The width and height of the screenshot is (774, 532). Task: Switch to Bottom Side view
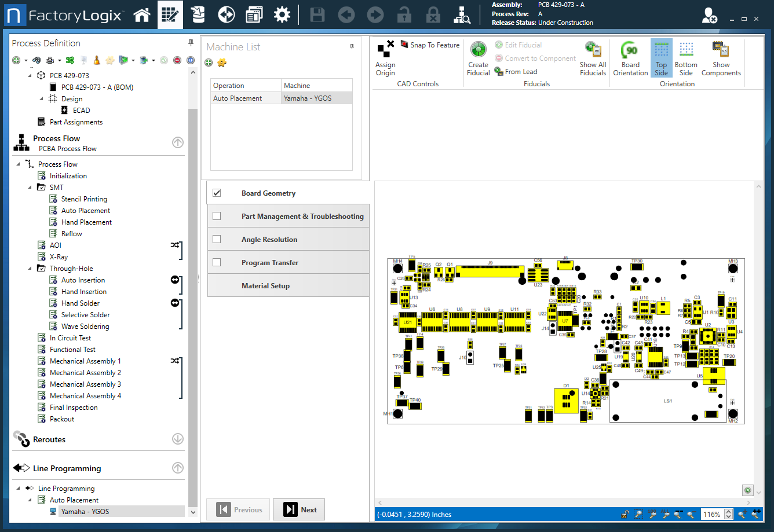click(x=686, y=58)
